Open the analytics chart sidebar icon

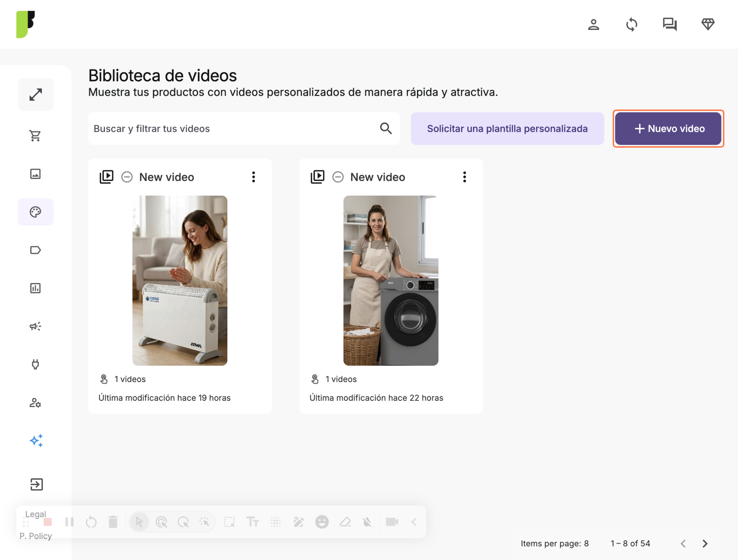pos(35,288)
